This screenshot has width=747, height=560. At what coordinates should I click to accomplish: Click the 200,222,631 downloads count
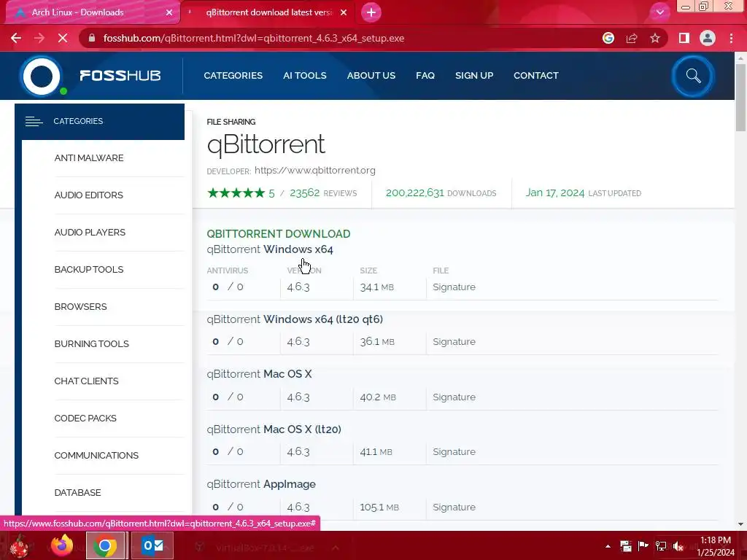tap(414, 192)
